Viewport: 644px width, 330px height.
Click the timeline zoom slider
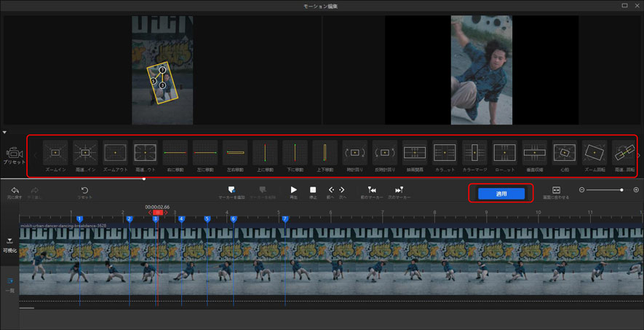pyautogui.click(x=604, y=190)
